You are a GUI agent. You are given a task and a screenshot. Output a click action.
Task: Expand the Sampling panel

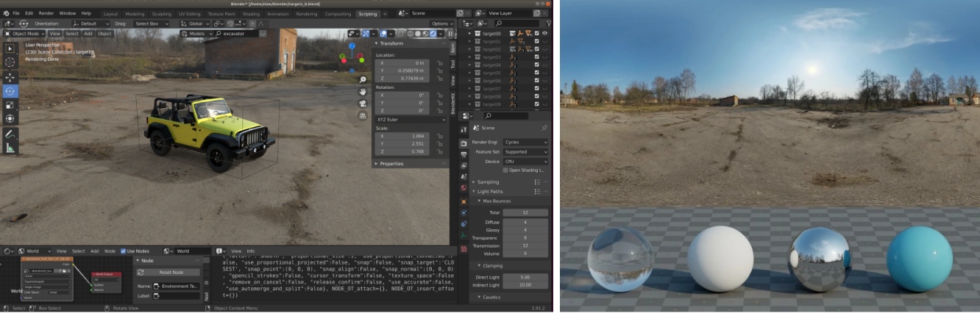(x=488, y=181)
